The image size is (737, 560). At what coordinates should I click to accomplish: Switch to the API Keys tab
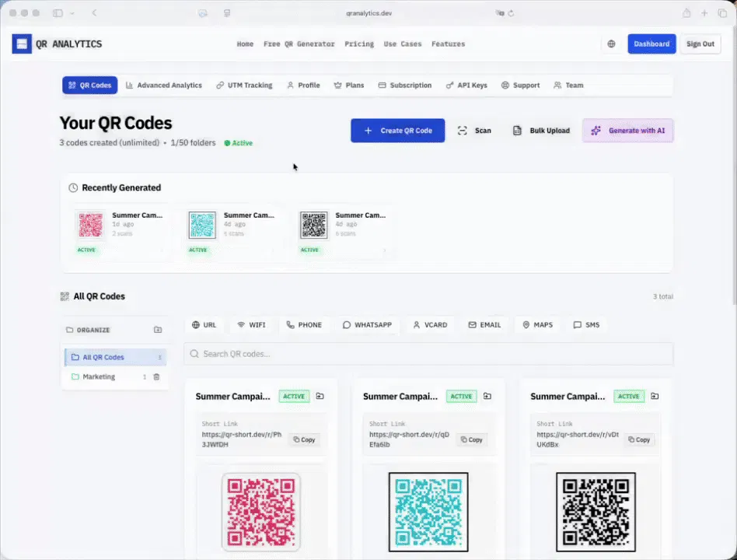(x=466, y=85)
